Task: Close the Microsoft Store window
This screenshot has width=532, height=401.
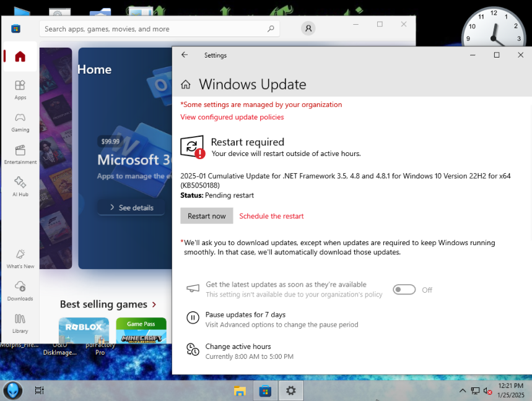Action: point(404,24)
